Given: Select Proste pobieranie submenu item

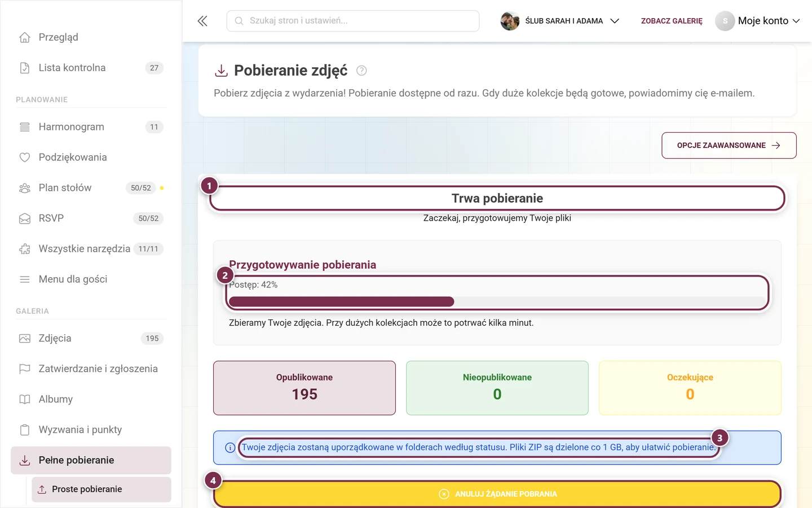Looking at the screenshot, I should coord(101,489).
